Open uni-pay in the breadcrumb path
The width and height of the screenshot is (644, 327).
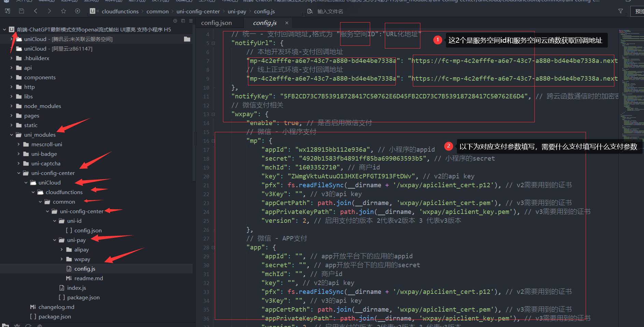[x=237, y=12]
